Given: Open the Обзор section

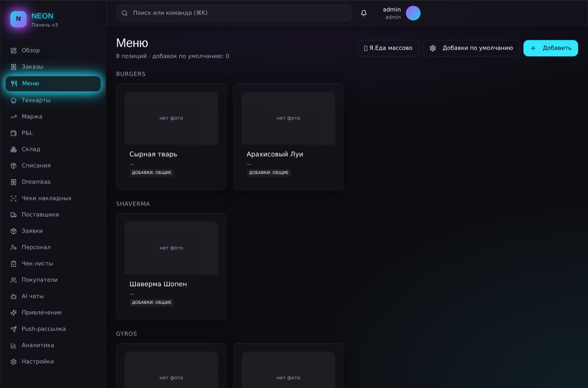Looking at the screenshot, I should coord(53,50).
